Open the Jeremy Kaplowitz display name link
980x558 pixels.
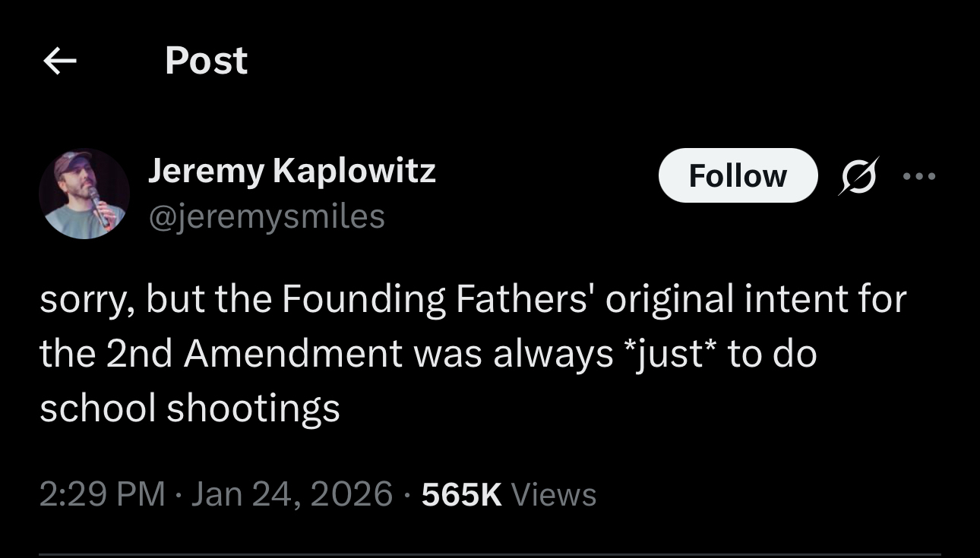pos(292,171)
